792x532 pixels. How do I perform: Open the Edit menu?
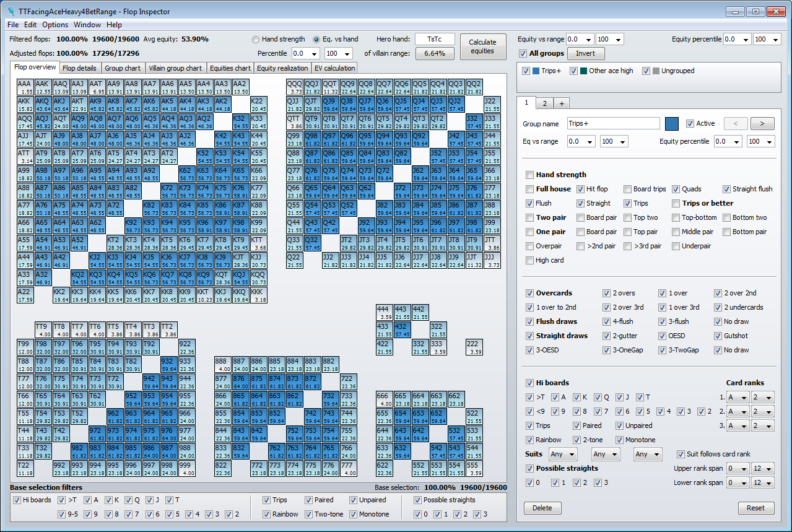coord(30,25)
